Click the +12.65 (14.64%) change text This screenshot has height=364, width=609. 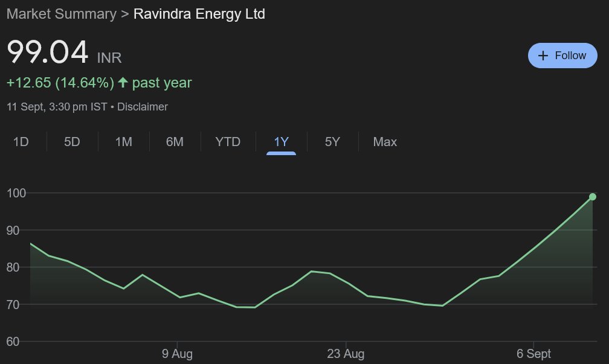[60, 83]
